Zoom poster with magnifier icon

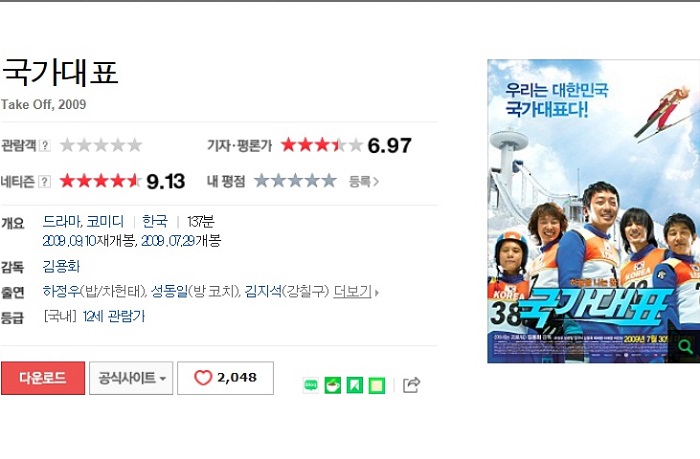pyautogui.click(x=685, y=346)
